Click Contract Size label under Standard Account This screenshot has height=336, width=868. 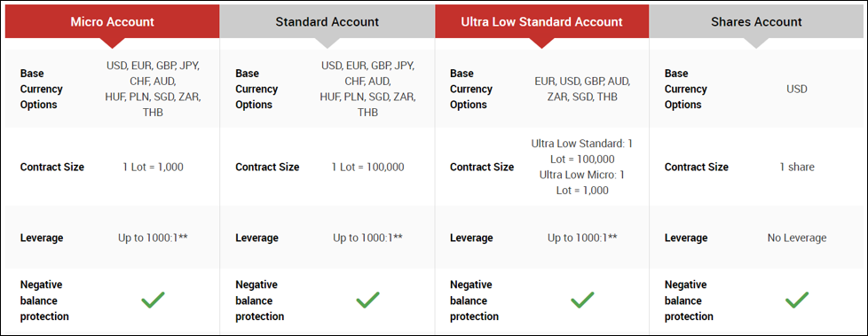267,167
